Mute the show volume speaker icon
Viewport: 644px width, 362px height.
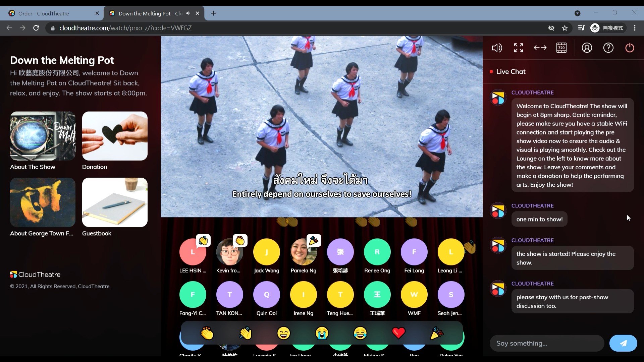coord(497,48)
